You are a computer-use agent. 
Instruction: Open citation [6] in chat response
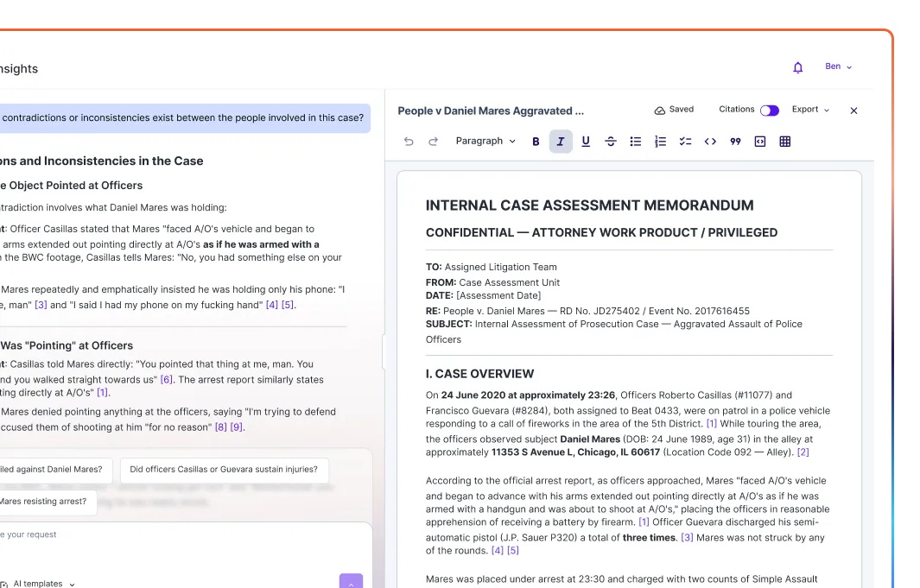click(167, 379)
